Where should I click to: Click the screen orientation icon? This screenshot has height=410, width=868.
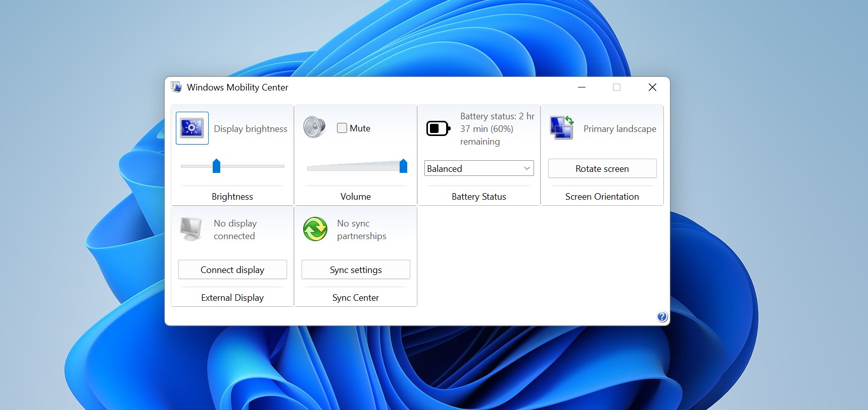point(562,127)
